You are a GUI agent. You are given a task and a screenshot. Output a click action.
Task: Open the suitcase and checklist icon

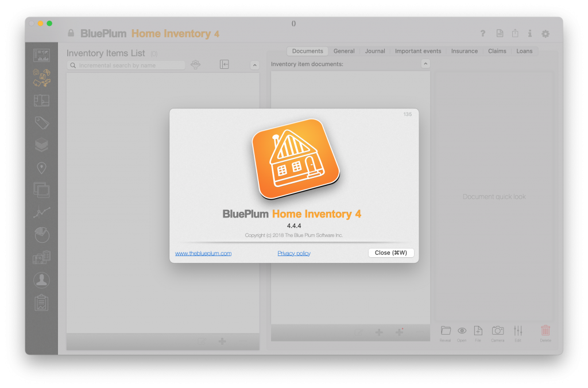coord(41,257)
